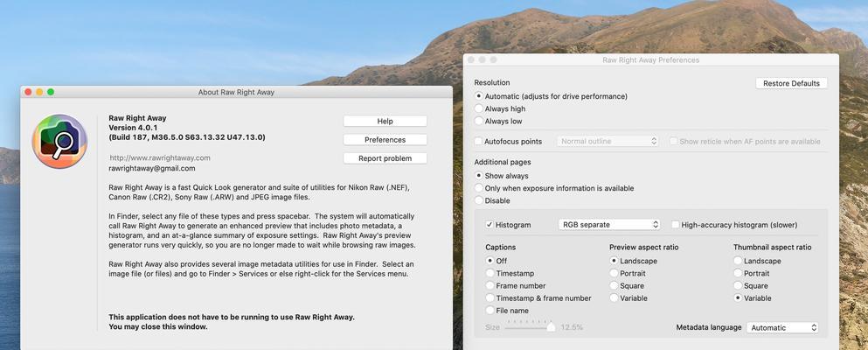This screenshot has height=350, width=868.
Task: Toggle Show reticle when AF points available
Action: [x=673, y=141]
